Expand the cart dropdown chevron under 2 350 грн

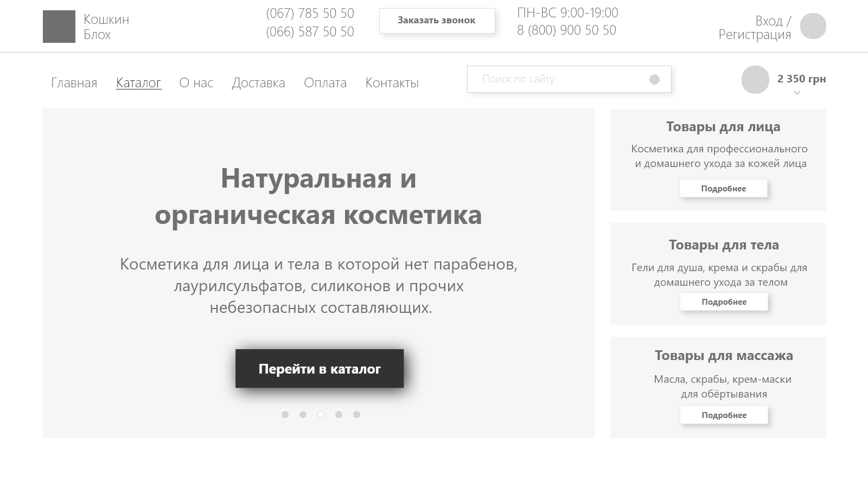(797, 93)
